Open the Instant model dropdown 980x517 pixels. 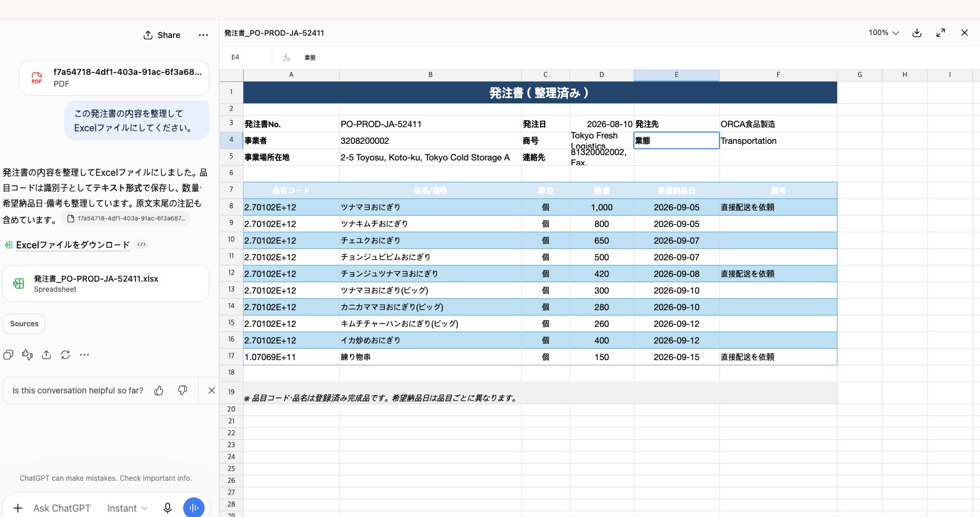tap(127, 508)
